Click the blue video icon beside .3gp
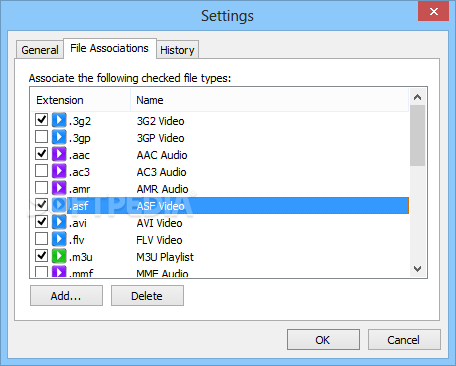This screenshot has height=366, width=456. (x=59, y=137)
